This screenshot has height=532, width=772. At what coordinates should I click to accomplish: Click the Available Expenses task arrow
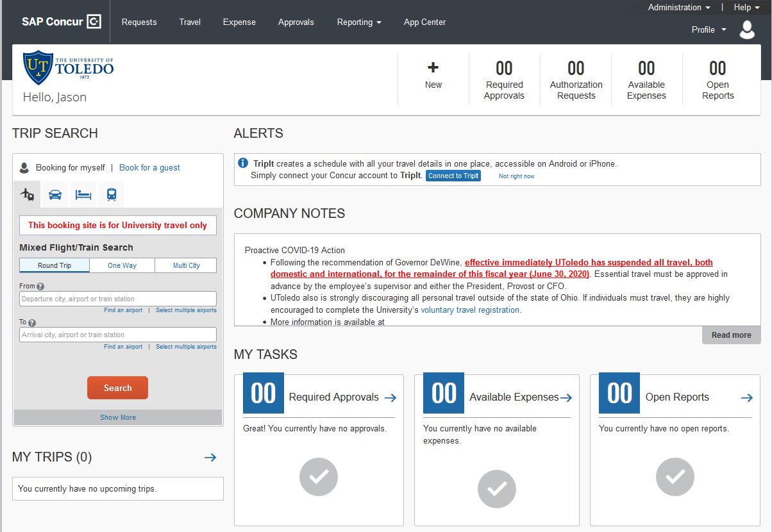(x=566, y=398)
